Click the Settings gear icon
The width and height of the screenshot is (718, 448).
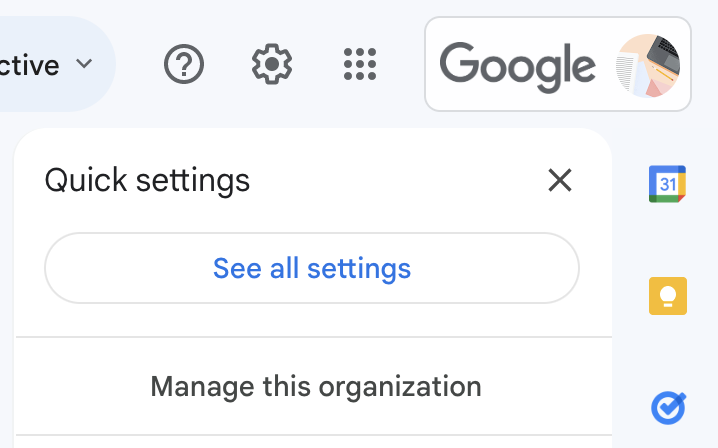coord(271,65)
